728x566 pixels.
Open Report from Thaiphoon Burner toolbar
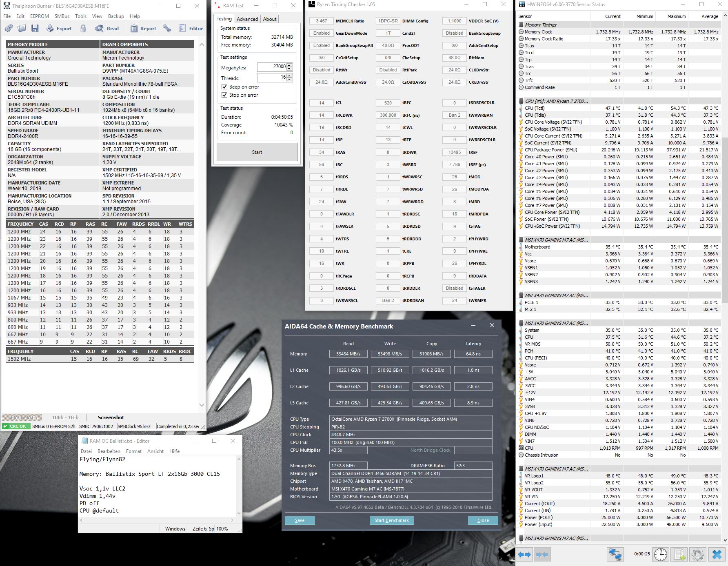(143, 28)
